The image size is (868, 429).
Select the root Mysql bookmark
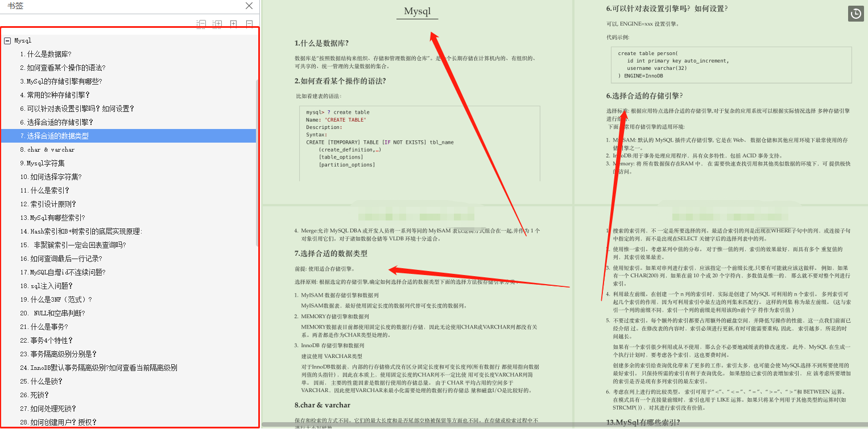[23, 41]
